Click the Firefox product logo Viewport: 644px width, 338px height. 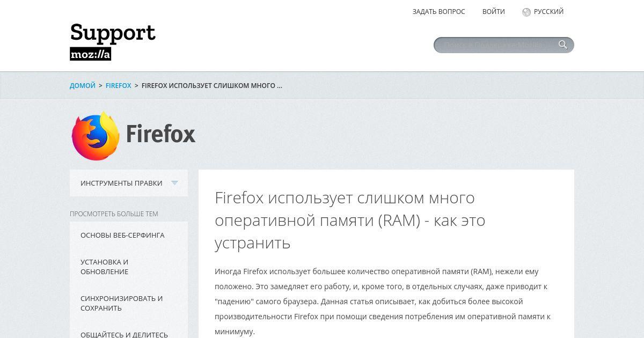pos(96,136)
